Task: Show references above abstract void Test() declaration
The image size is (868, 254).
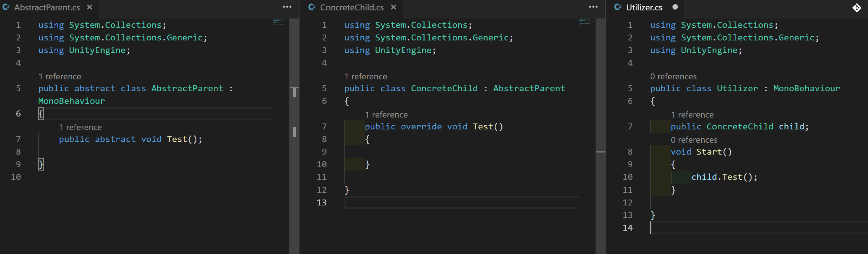Action: [x=81, y=127]
